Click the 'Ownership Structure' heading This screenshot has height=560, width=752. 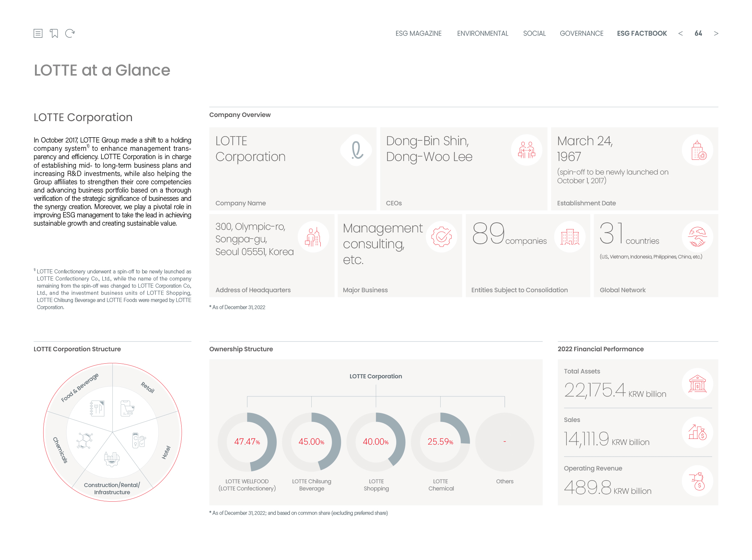pos(241,349)
